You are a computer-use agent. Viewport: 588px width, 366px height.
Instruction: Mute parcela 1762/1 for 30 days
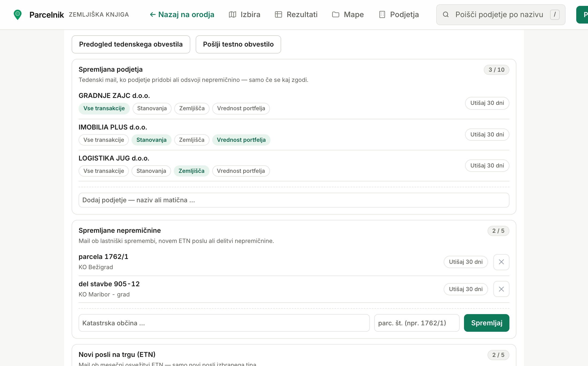click(466, 262)
